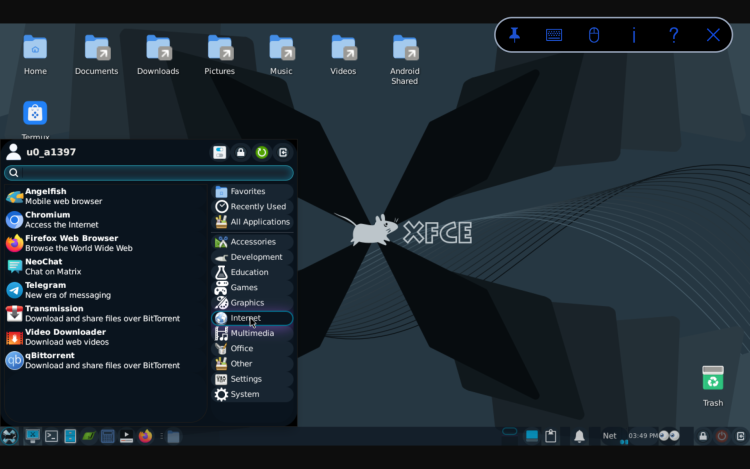Select the Trash desktop icon

pyautogui.click(x=713, y=386)
